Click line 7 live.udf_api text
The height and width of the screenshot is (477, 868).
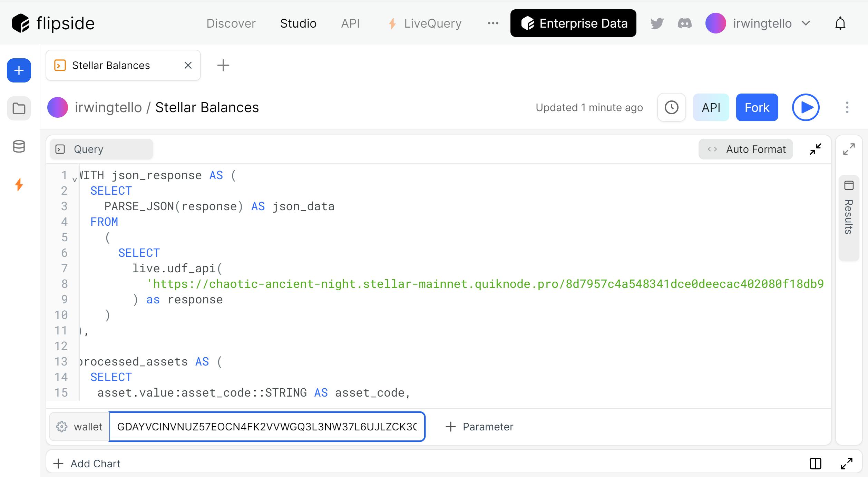point(177,269)
